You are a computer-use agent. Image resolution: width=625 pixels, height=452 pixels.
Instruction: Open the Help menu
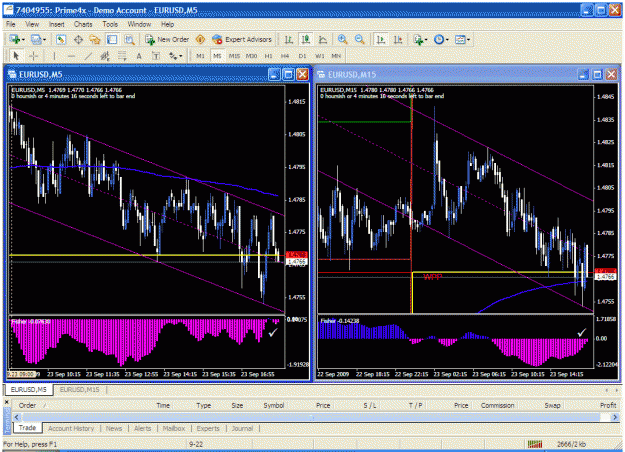[167, 24]
